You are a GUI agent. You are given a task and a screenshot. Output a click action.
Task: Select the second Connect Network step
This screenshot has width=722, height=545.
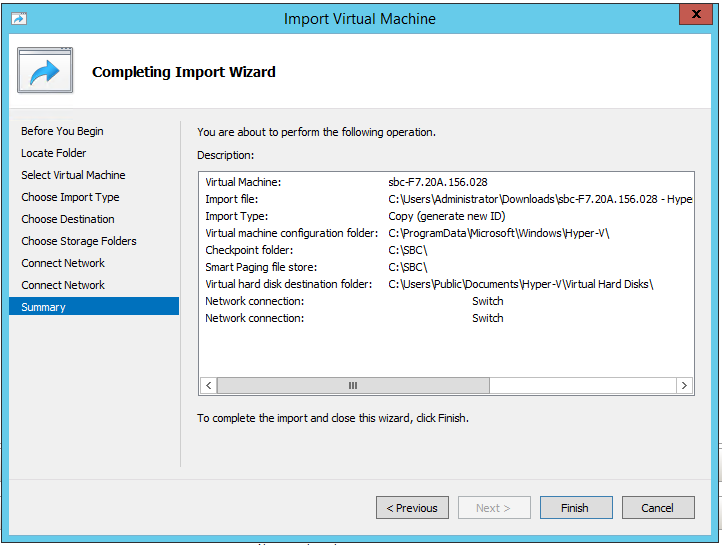pos(63,285)
